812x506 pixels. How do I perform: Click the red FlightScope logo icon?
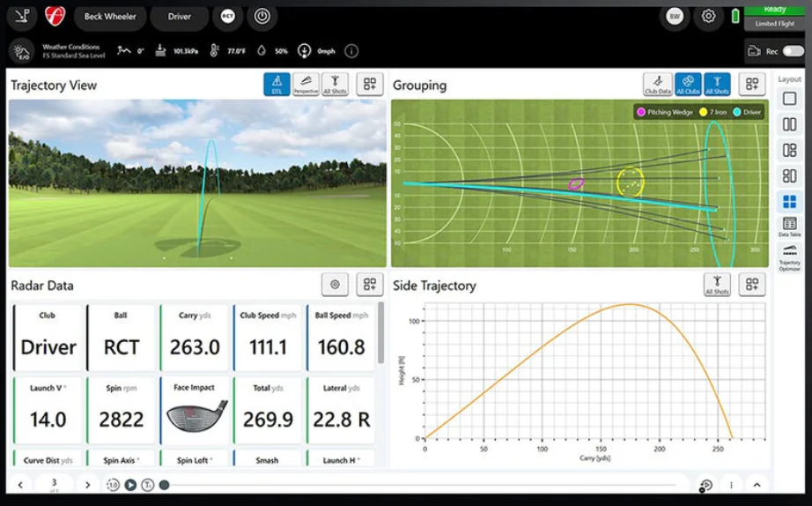pos(55,17)
